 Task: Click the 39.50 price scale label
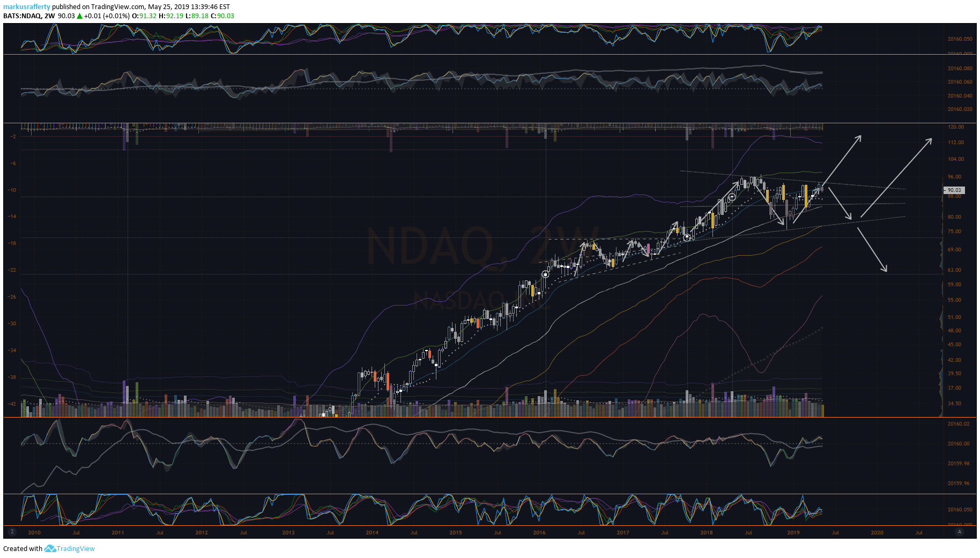[x=954, y=373]
